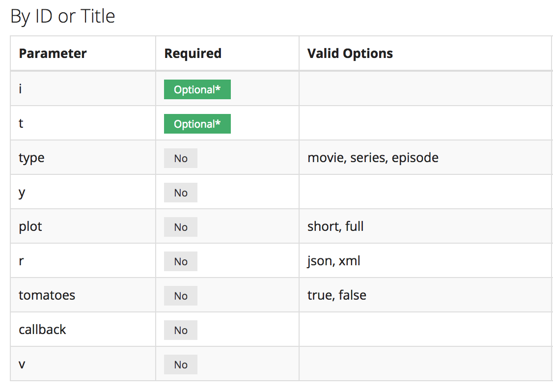This screenshot has width=553, height=392.
Task: Click the No badge in the callback row
Action: [181, 331]
